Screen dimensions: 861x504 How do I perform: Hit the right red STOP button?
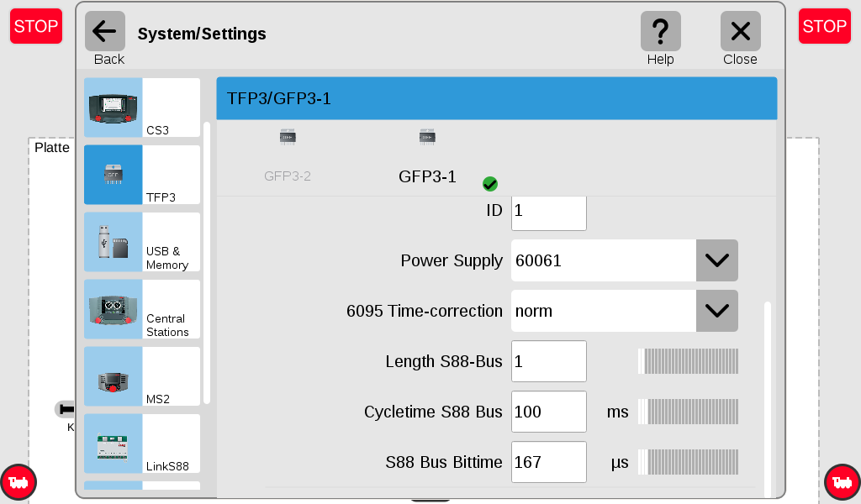pos(824,26)
